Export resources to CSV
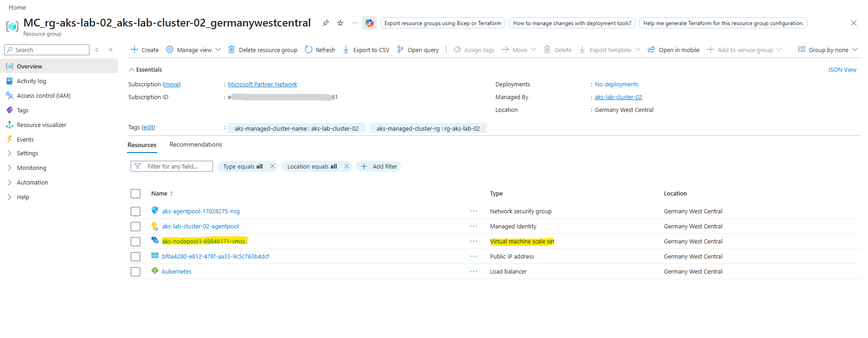 pos(366,50)
